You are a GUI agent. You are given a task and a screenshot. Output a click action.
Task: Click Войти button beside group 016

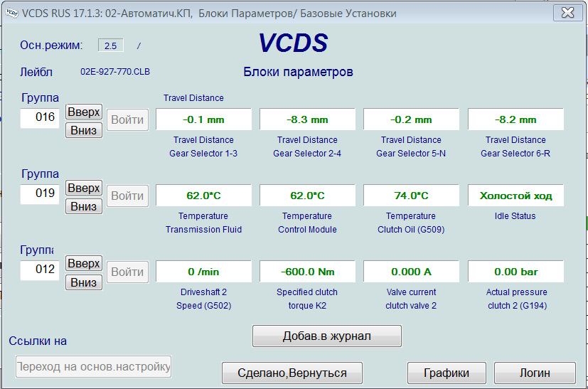click(x=127, y=119)
